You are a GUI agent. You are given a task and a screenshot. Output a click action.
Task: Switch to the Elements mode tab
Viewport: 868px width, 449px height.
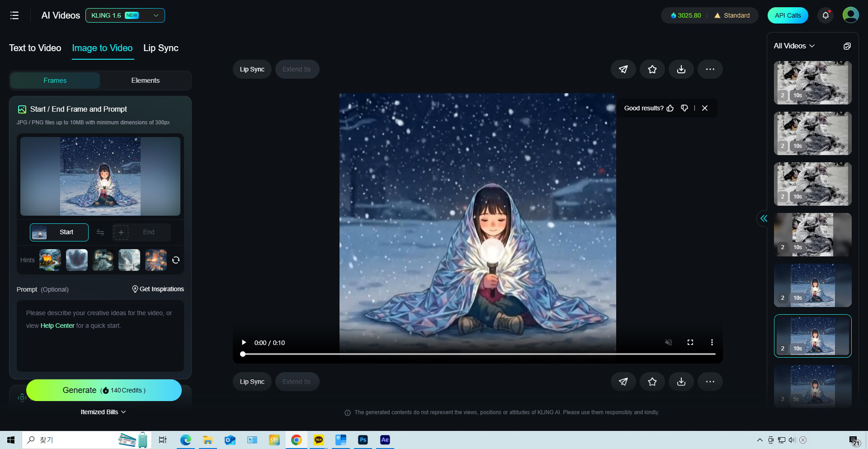tap(146, 80)
